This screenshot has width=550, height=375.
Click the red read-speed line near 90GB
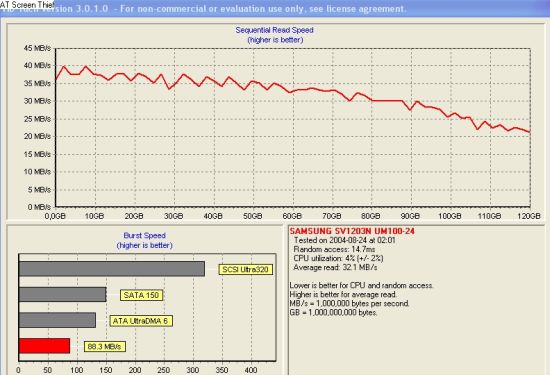410,109
